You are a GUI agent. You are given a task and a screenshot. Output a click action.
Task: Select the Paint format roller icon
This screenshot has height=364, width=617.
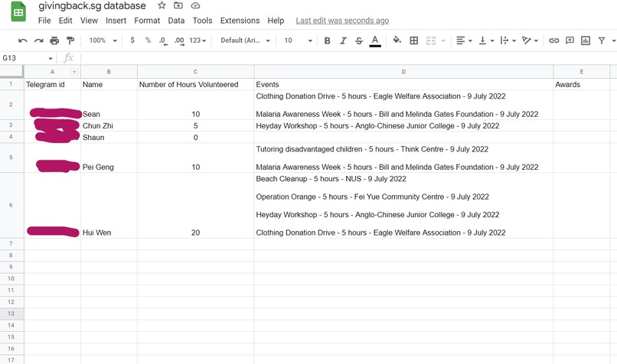coord(70,41)
